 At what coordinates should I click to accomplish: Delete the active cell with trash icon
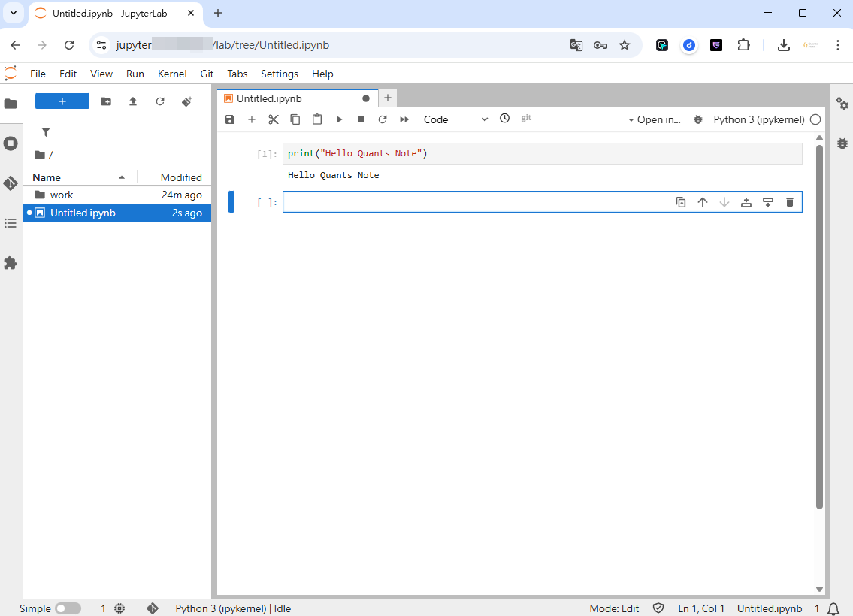coord(789,202)
